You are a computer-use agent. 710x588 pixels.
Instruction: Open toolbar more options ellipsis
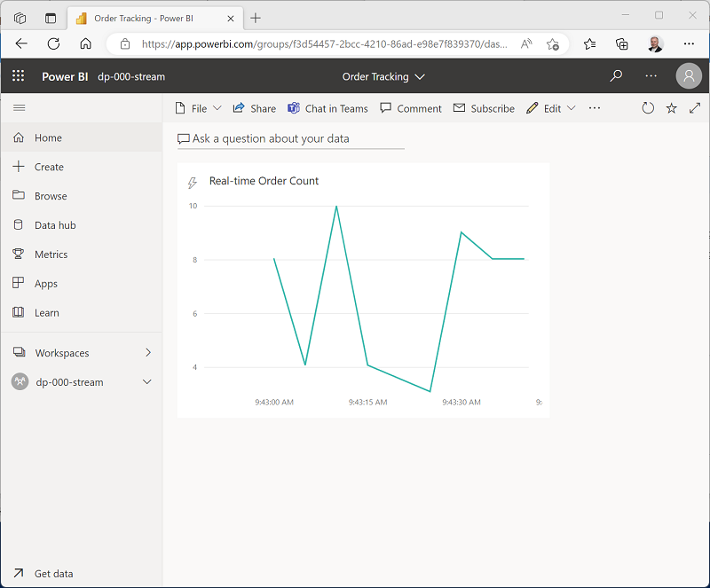point(595,108)
